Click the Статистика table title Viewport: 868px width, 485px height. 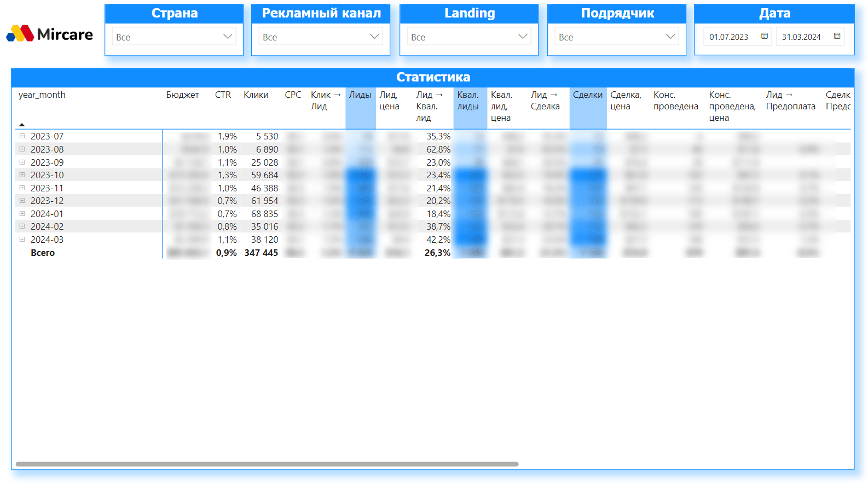point(433,77)
